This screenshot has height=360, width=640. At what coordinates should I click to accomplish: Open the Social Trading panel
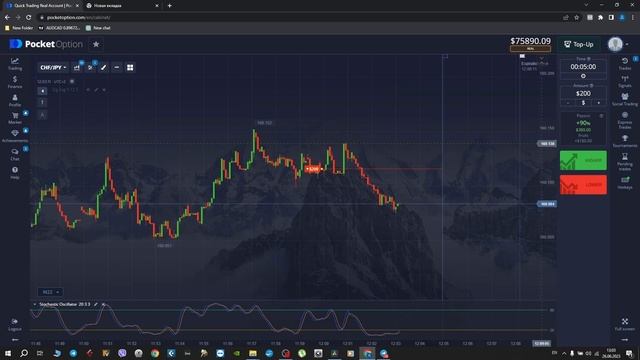coord(624,100)
